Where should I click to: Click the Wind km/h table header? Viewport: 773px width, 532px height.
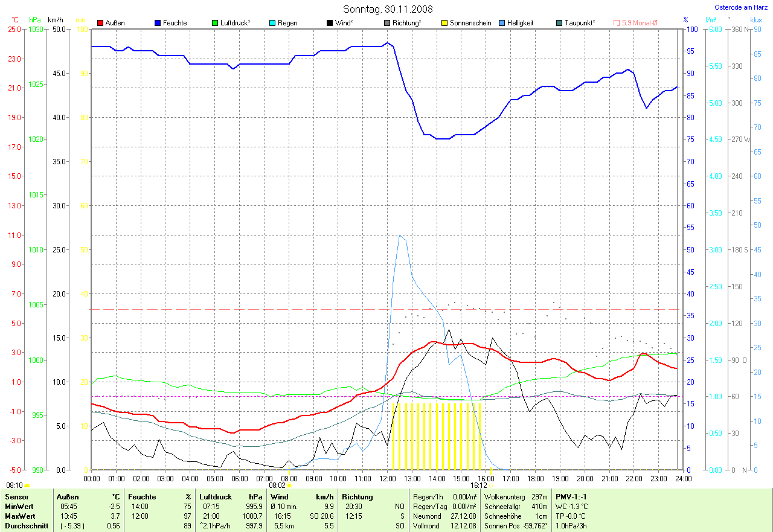click(302, 496)
